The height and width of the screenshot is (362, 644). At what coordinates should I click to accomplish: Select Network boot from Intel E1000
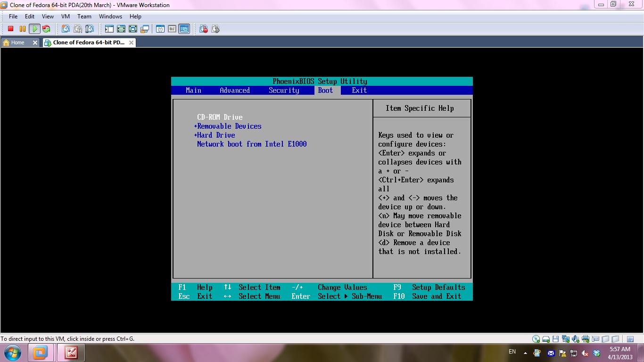[252, 144]
